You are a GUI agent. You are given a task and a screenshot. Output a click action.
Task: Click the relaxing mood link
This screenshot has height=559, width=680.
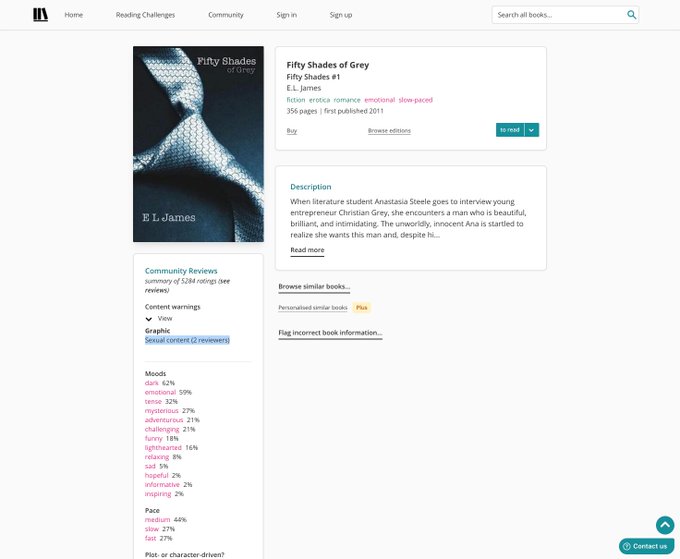coord(157,457)
